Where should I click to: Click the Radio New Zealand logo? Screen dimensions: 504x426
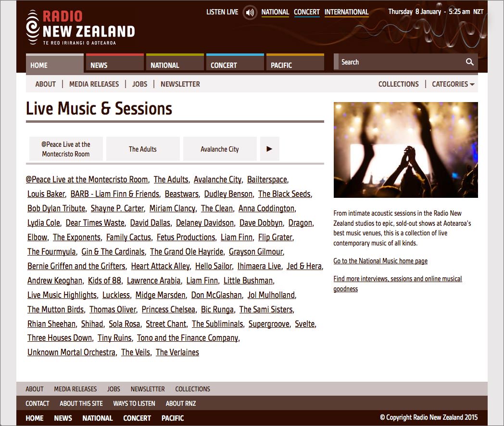pos(80,27)
